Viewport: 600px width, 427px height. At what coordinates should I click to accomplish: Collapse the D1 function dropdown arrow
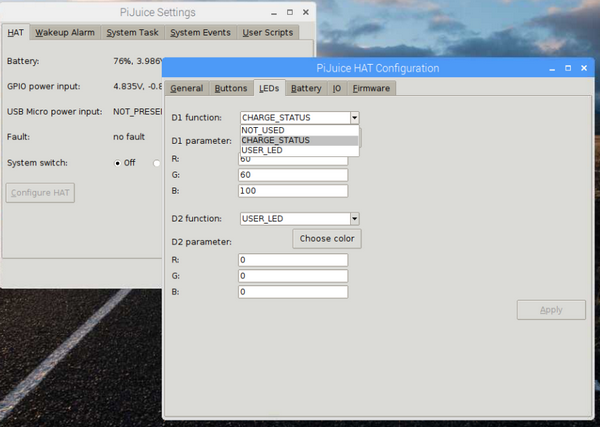(354, 117)
